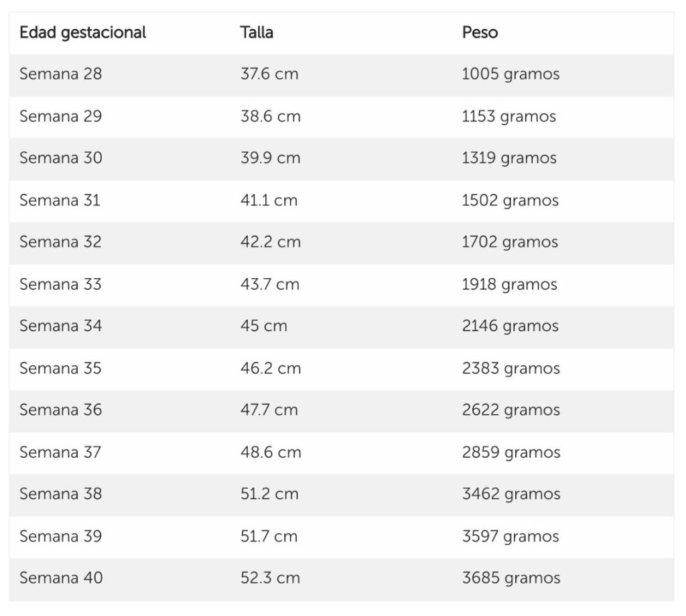Click the '48.6 cm' cell
The image size is (686, 616).
pyautogui.click(x=271, y=452)
